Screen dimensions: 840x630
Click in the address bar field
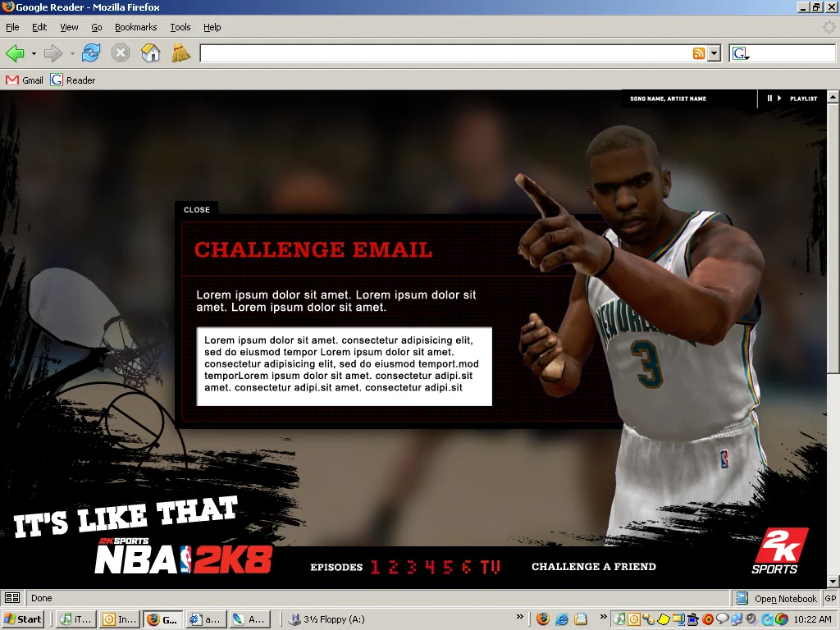point(445,53)
